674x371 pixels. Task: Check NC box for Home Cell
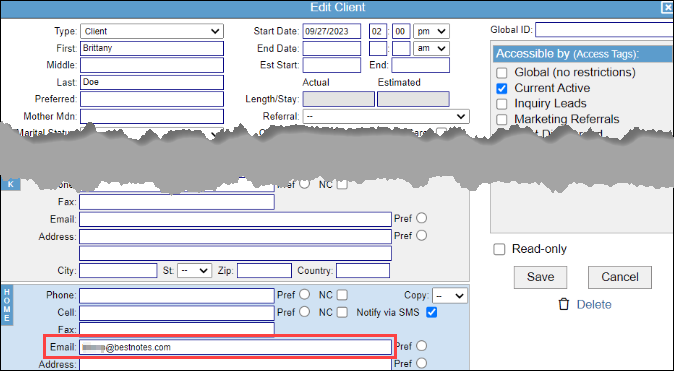342,313
